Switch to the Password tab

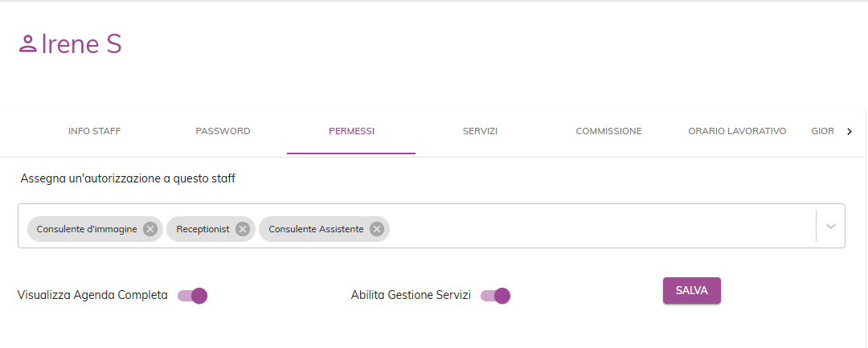point(223,131)
